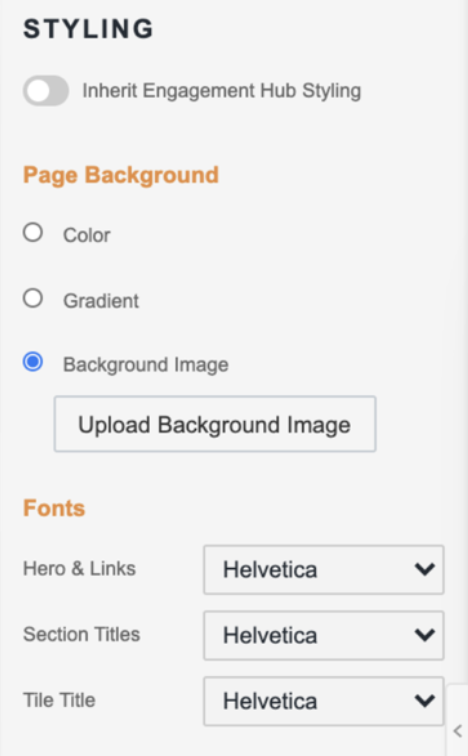Open the Tile Title font dropdown
The height and width of the screenshot is (756, 468).
pyautogui.click(x=323, y=701)
